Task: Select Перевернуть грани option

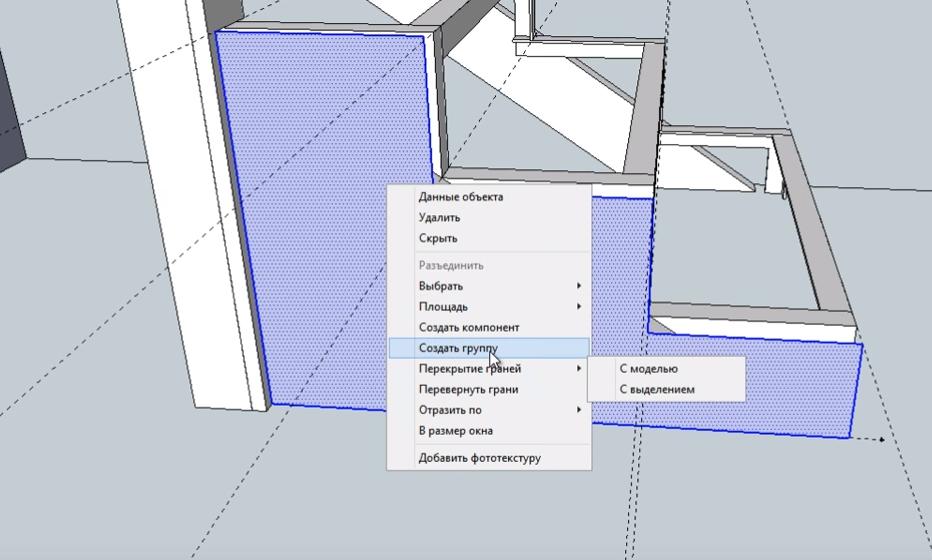Action: point(468,390)
